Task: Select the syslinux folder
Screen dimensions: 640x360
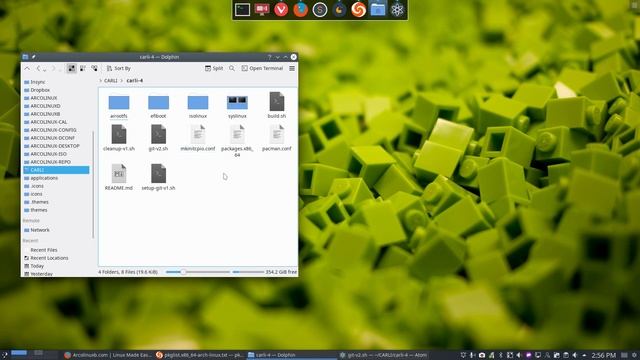Action: (x=237, y=106)
